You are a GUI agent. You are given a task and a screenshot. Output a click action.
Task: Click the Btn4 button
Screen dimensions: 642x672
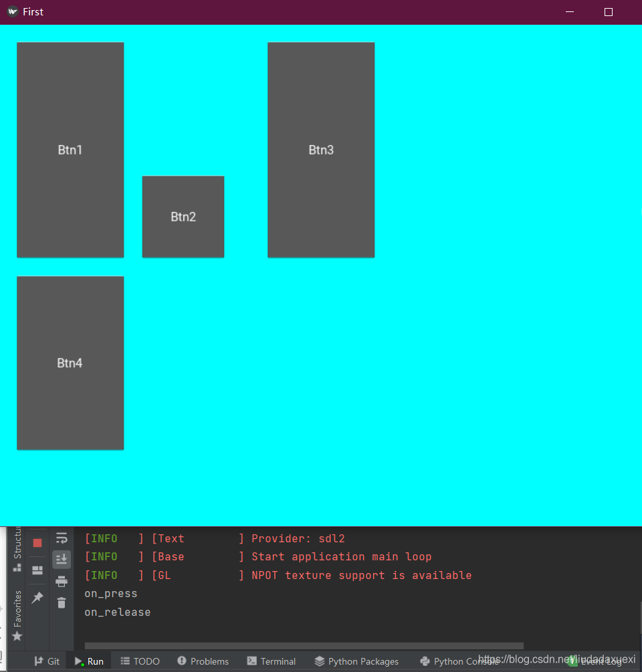pyautogui.click(x=70, y=362)
